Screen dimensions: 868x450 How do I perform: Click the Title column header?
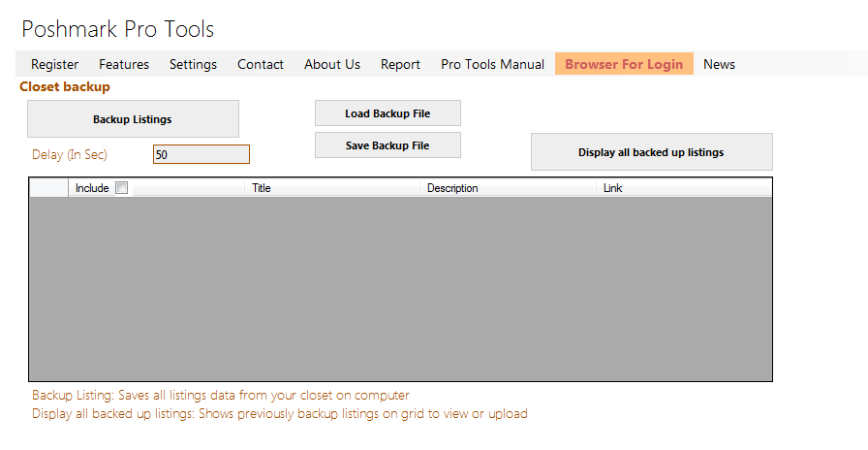click(x=331, y=188)
